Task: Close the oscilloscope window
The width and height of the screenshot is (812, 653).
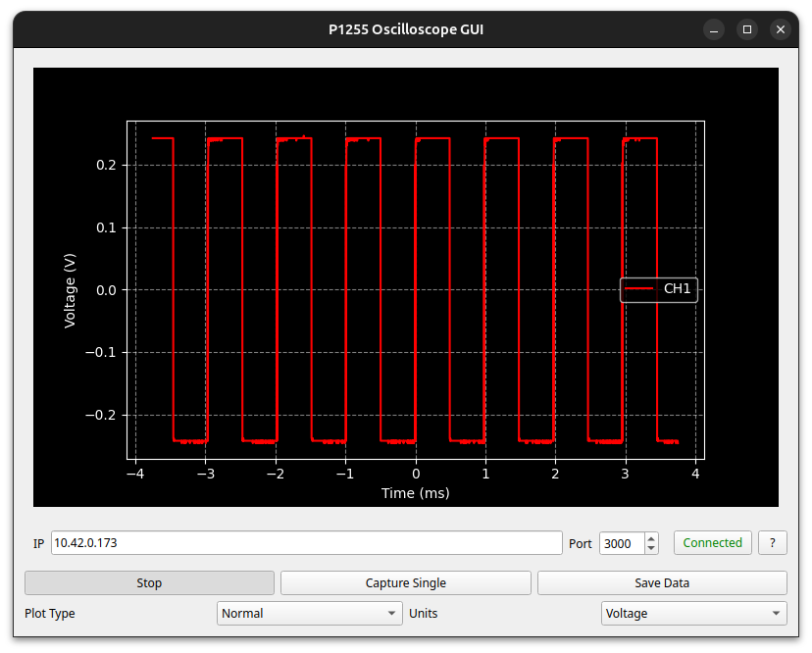Action: 781,29
